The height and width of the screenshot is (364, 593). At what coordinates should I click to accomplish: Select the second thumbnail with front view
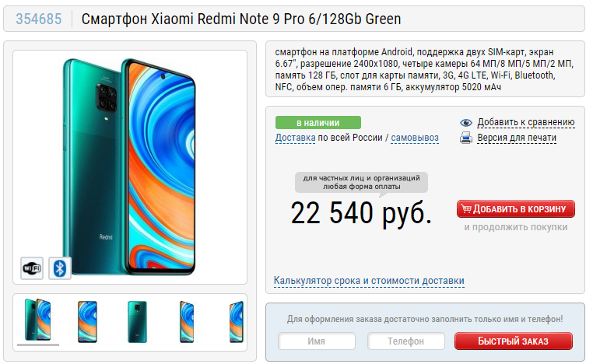tap(87, 322)
